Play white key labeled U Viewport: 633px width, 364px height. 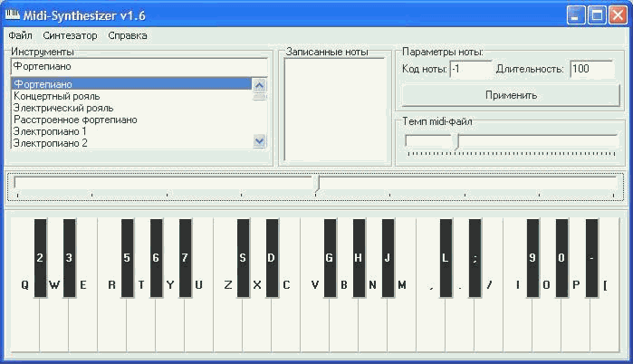[x=198, y=323]
